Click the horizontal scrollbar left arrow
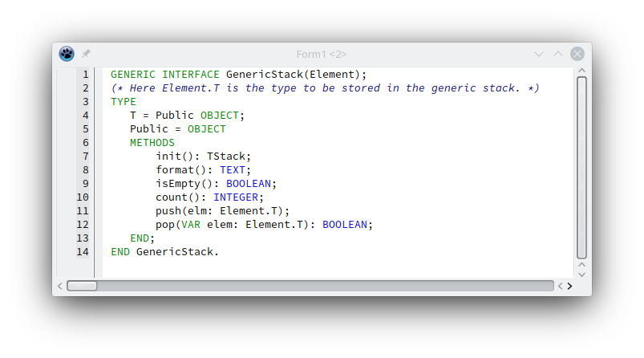The width and height of the screenshot is (644, 358). (x=60, y=286)
